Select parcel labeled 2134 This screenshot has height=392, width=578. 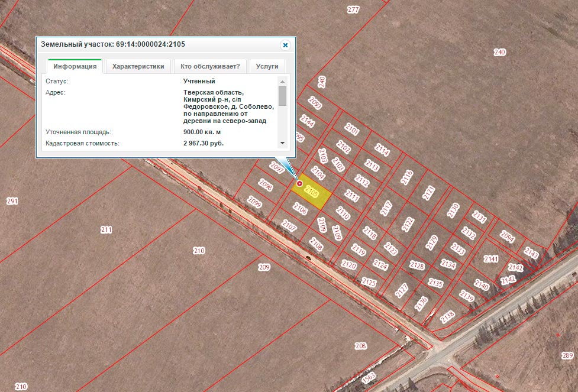(448, 264)
